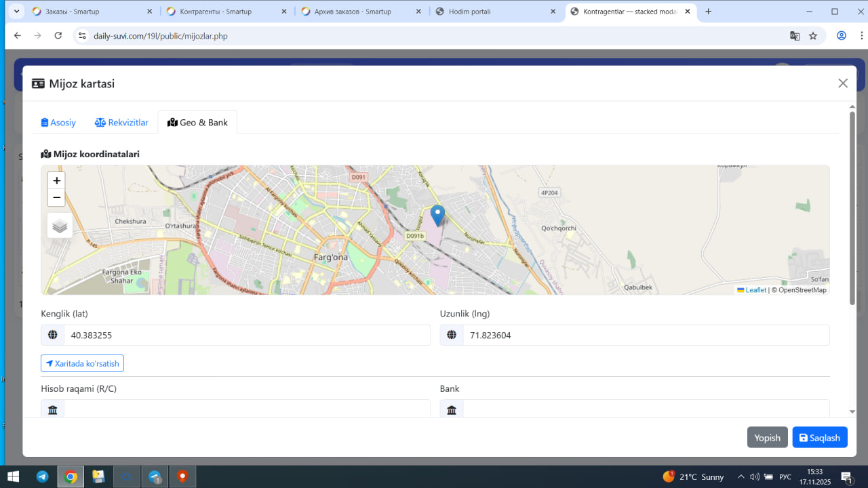
Task: Close the Архив заказов - Smartup tab
Action: [x=418, y=12]
